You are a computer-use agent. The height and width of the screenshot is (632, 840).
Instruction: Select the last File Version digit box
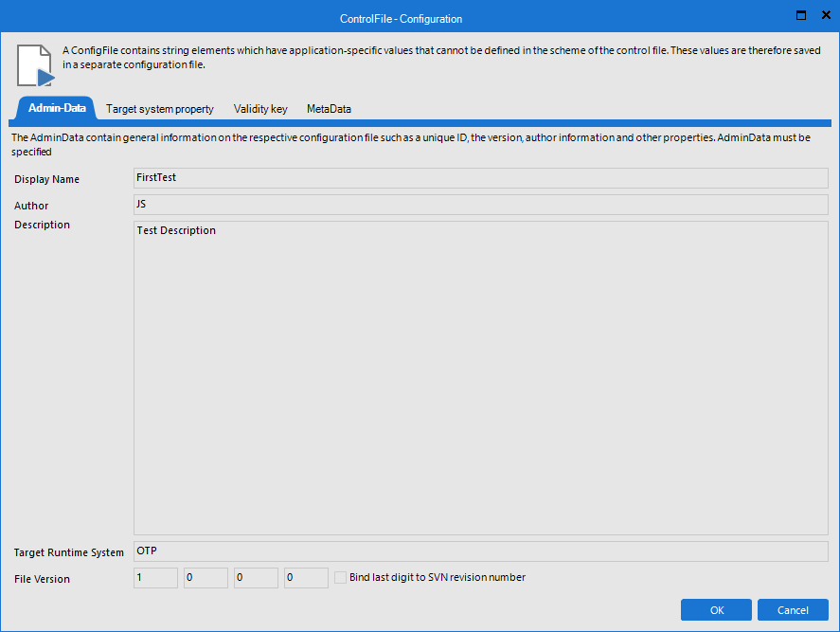305,577
